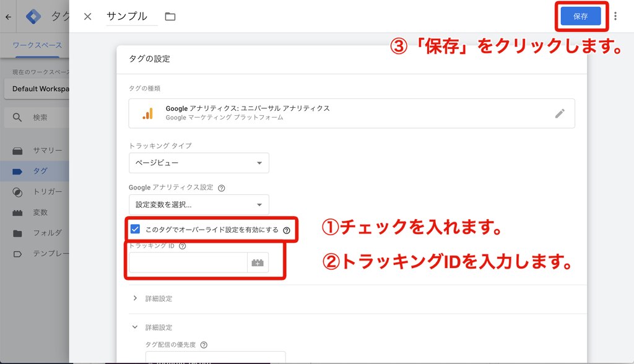The height and width of the screenshot is (364, 634).
Task: Click the トラッキング ID input field
Action: (188, 262)
